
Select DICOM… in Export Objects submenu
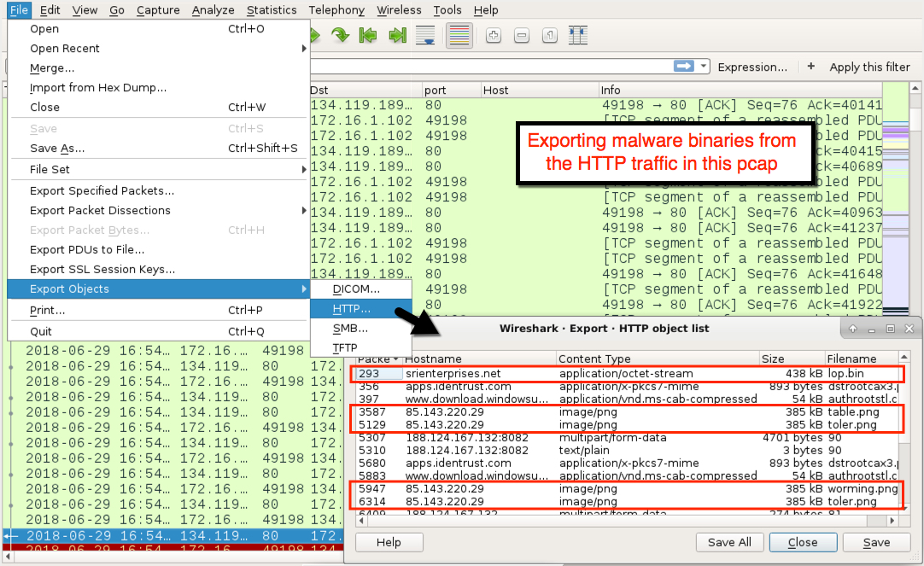pyautogui.click(x=360, y=289)
